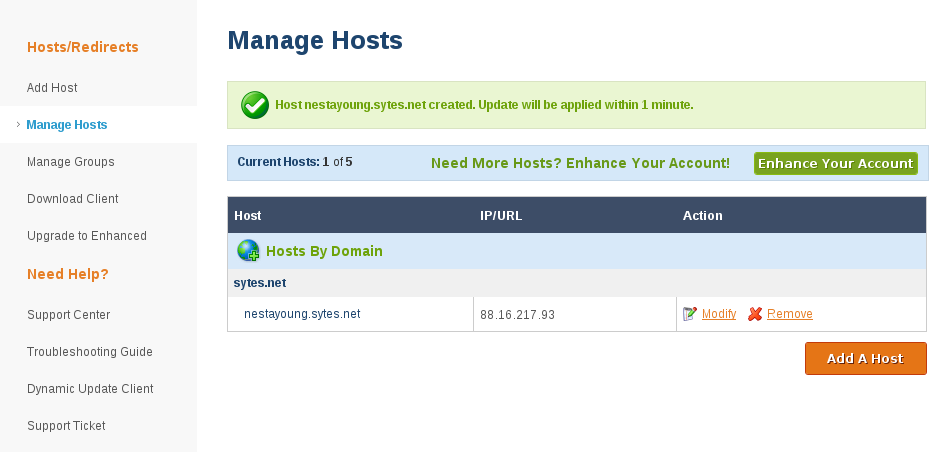
Task: Click the Remove link for nestayoung.sytes.net
Action: coord(790,314)
